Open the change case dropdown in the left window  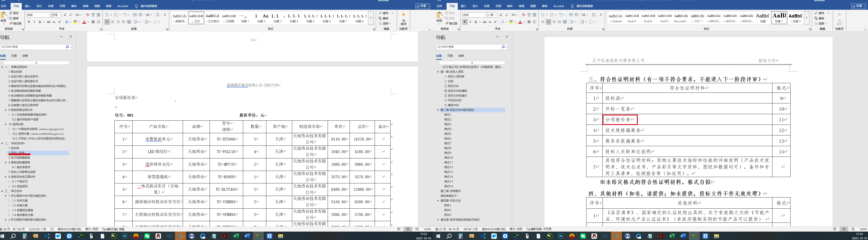pos(79,15)
